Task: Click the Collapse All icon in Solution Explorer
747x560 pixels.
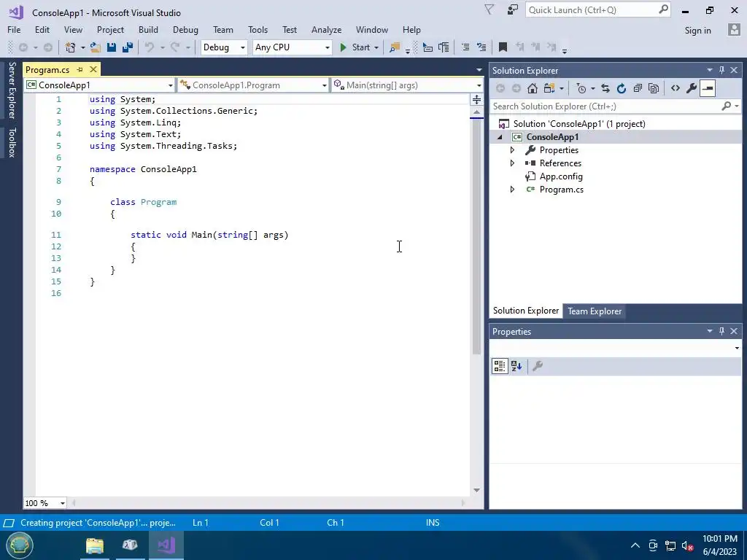Action: (638, 88)
